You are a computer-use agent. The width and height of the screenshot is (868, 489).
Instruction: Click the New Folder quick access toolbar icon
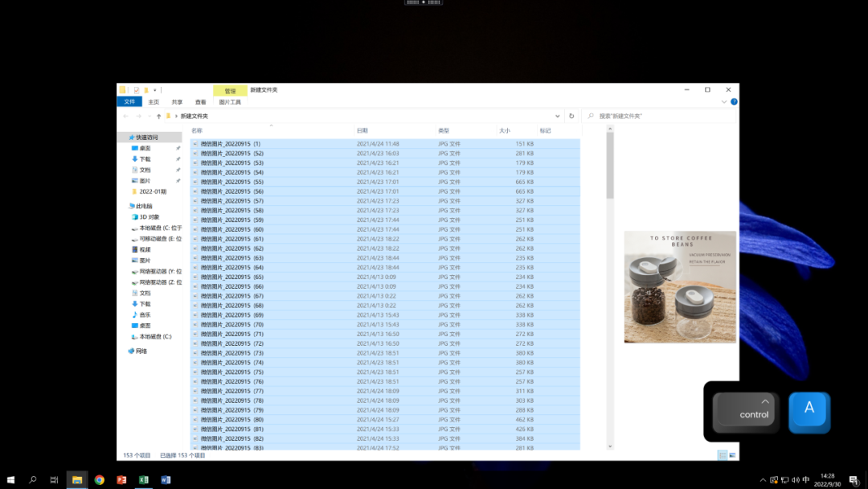[146, 90]
